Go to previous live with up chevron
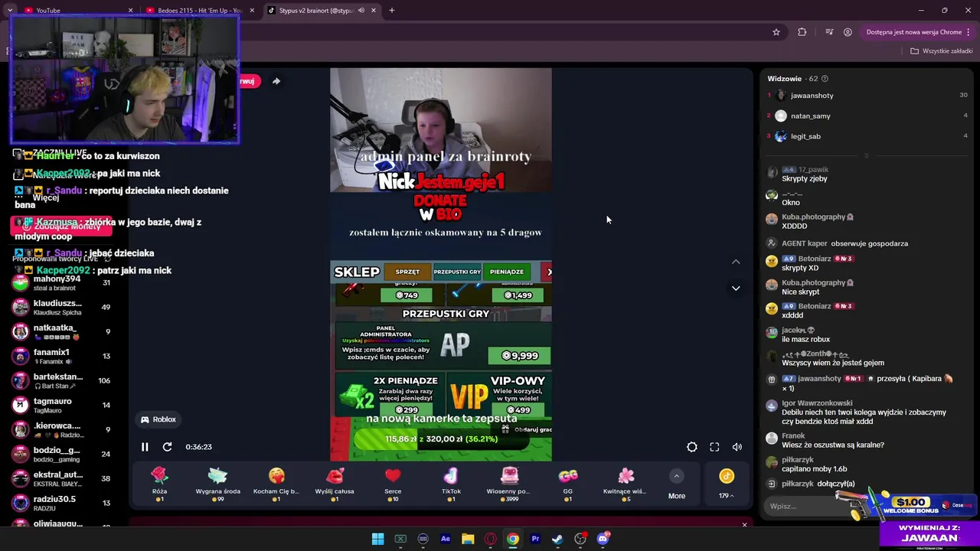Screen dimensions: 980x551 736,262
